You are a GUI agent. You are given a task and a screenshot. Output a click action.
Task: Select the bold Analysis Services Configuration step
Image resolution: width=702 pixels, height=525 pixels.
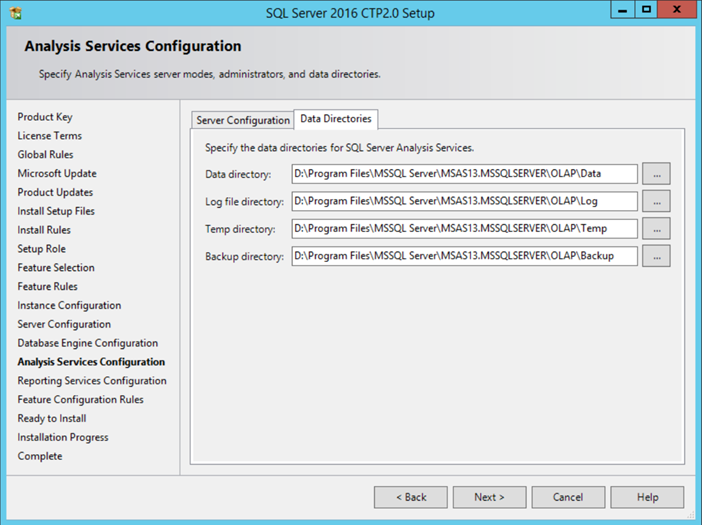tap(91, 362)
